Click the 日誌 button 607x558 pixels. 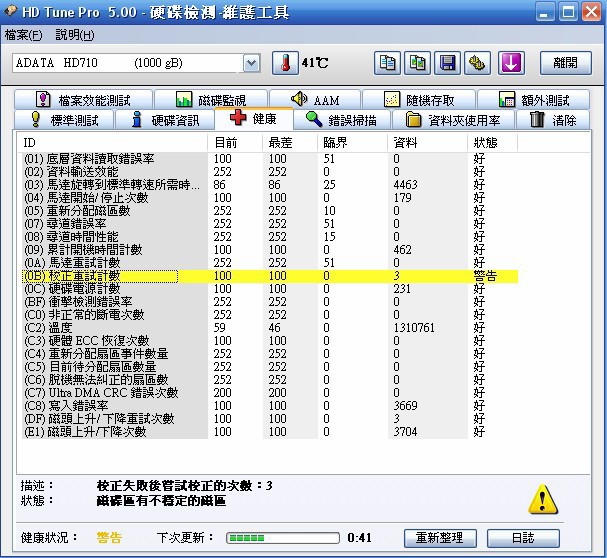click(523, 538)
